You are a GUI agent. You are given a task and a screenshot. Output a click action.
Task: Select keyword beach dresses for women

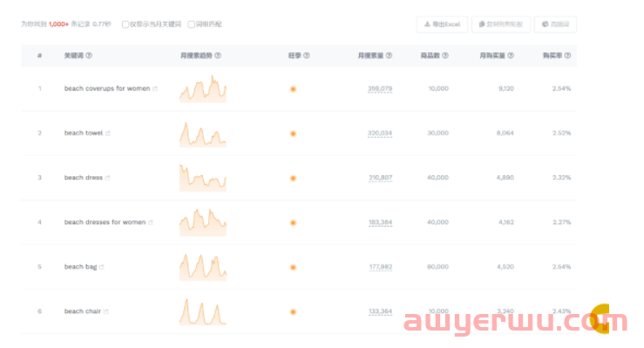pos(105,222)
